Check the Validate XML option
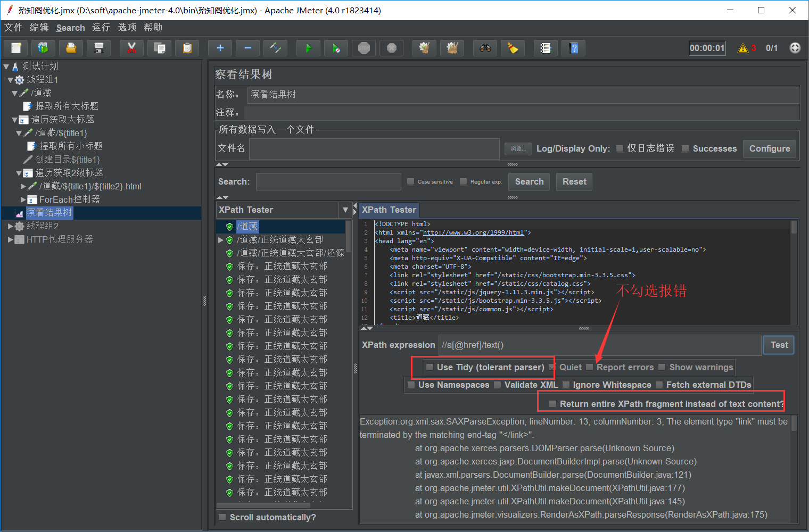Screen dimensions: 809x532 (497, 385)
